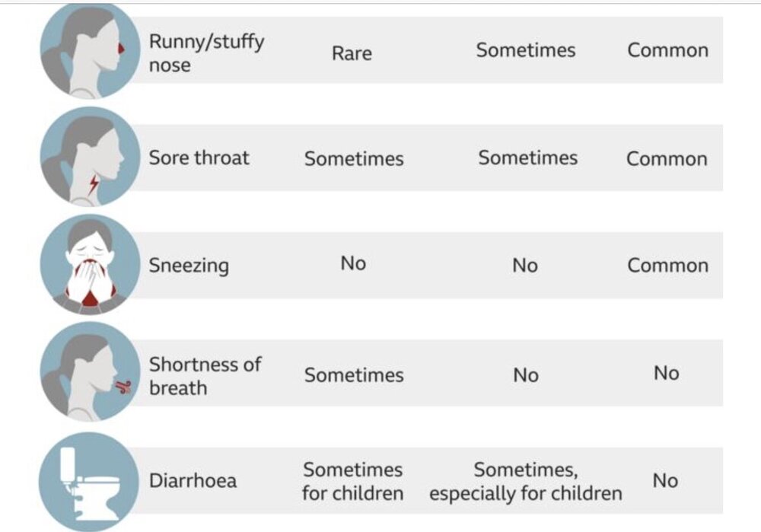The height and width of the screenshot is (532, 761).
Task: Click 'Common' in the runny nose row
Action: pyautogui.click(x=668, y=50)
